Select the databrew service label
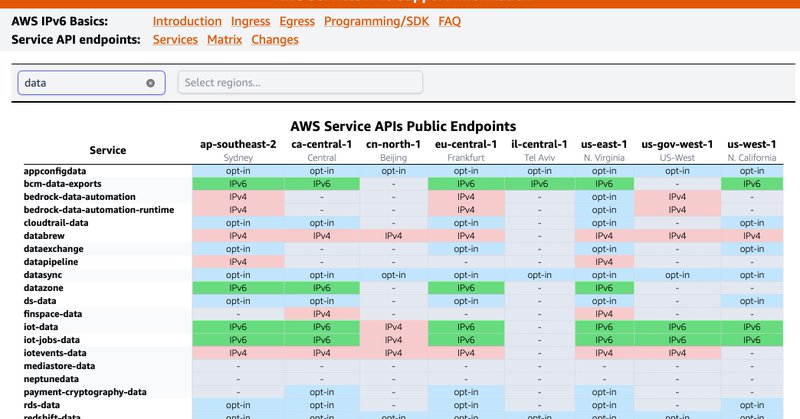The image size is (800, 419). pyautogui.click(x=44, y=236)
